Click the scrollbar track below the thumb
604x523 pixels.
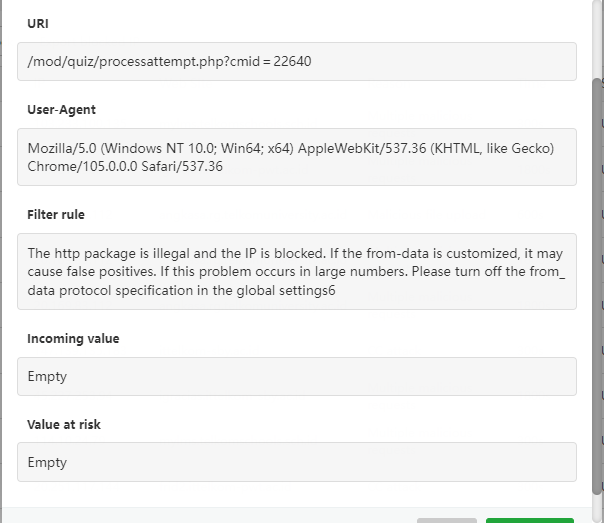pyautogui.click(x=597, y=507)
